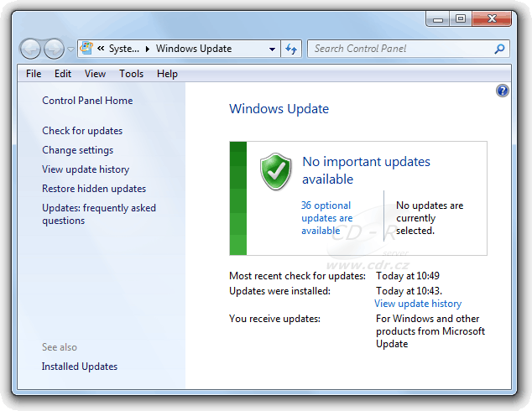
Task: Open the Edit menu
Action: click(x=63, y=74)
